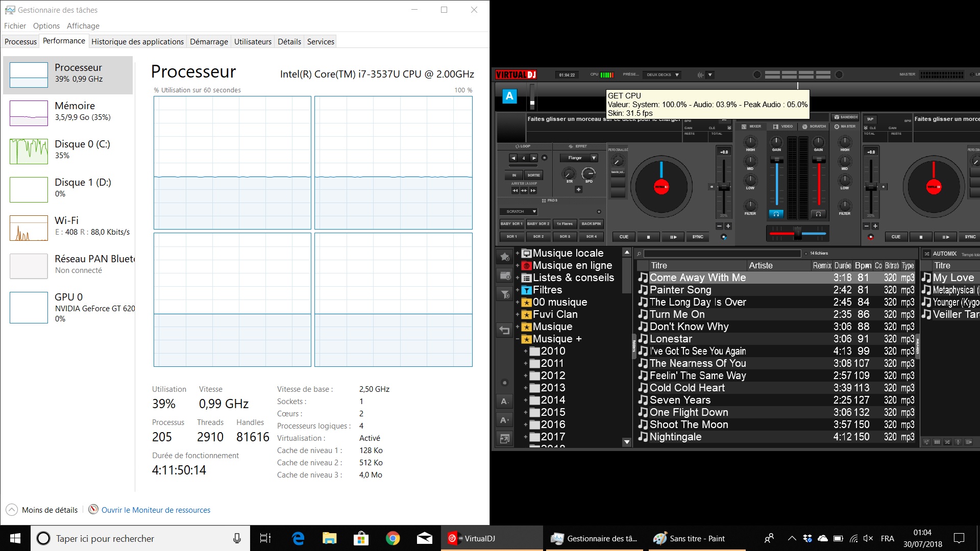Switch to the VIDEO panel tab
The image size is (980, 551).
pos(783,127)
